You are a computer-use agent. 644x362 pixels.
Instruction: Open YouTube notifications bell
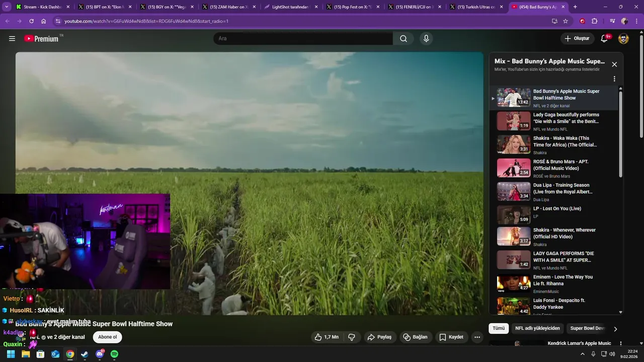[x=605, y=39]
